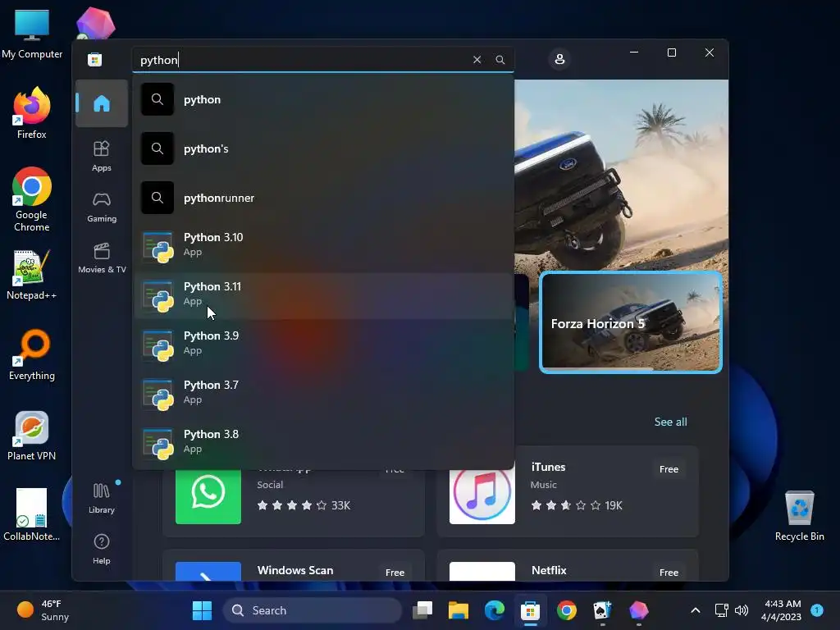Screen dimensions: 840x630
Task: Open Notepad++ desktop shortcut
Action: [x=32, y=274]
